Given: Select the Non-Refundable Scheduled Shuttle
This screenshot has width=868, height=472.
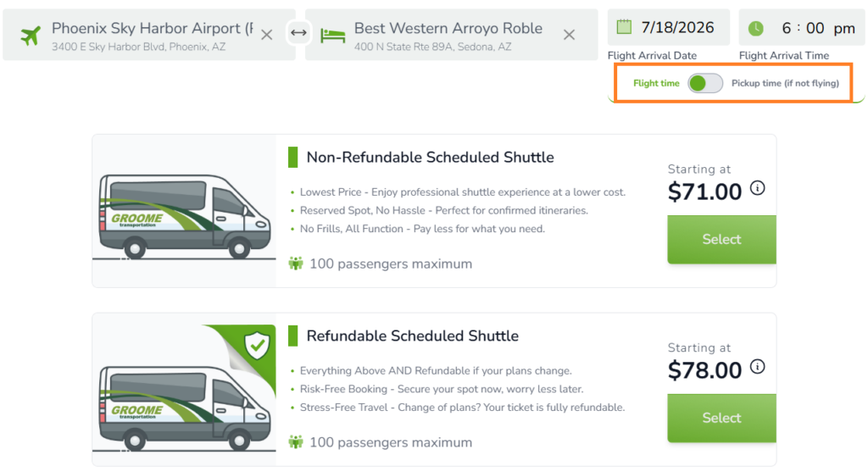Looking at the screenshot, I should (721, 239).
